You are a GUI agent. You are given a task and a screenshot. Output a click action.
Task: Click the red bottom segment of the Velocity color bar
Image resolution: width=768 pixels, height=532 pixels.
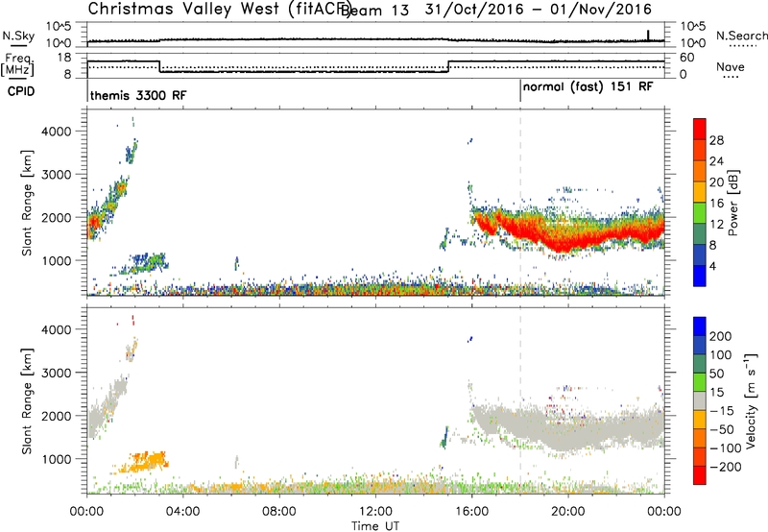click(700, 475)
